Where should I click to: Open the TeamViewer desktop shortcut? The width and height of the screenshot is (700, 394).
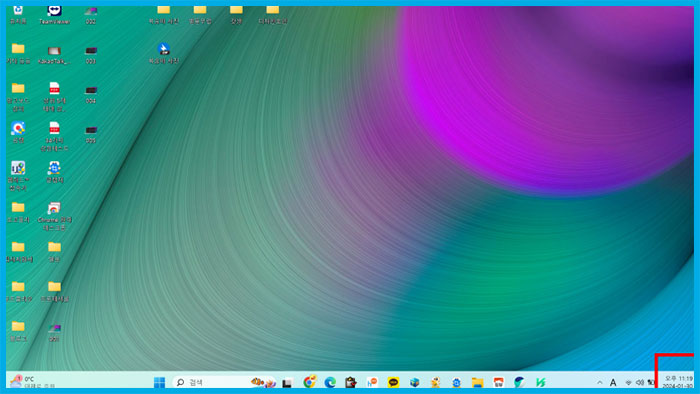click(54, 14)
